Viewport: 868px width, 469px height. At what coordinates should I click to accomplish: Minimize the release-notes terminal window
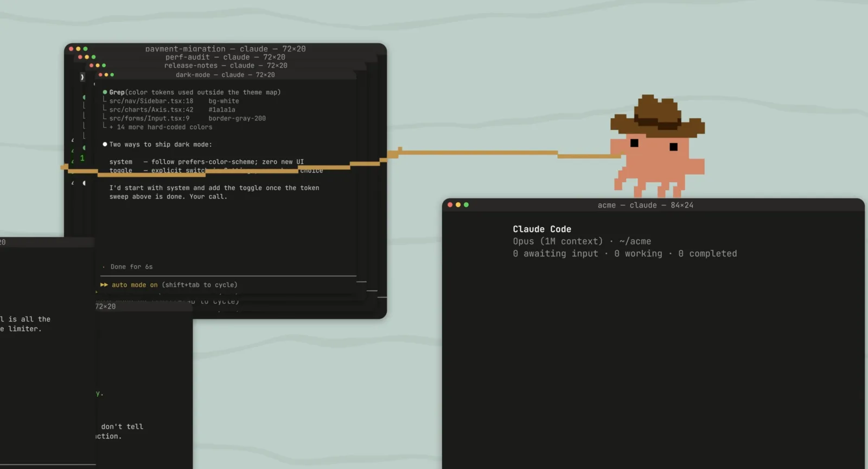98,66
